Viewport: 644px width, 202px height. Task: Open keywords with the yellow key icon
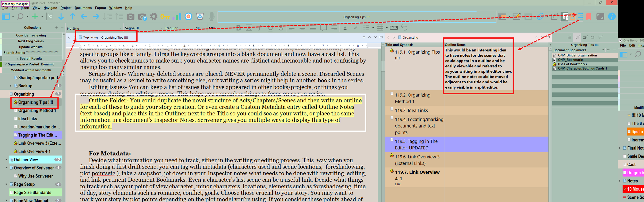click(x=165, y=17)
